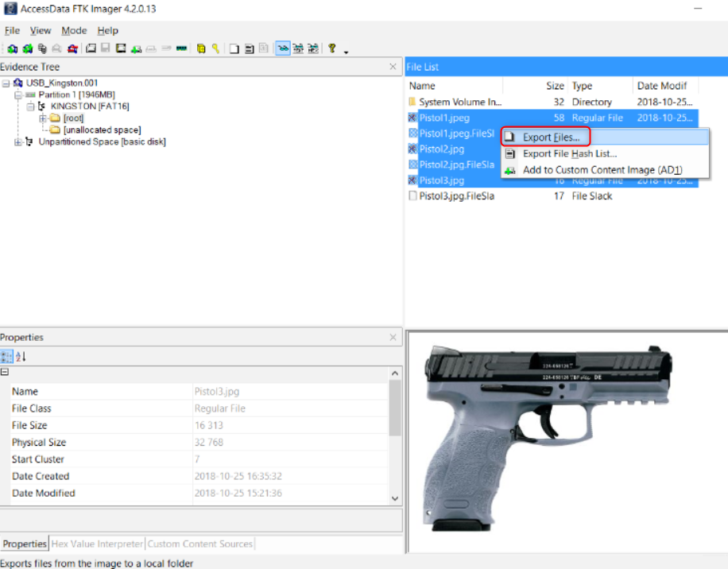Toggle the glasses automatic preview mode button
The width and height of the screenshot is (728, 569).
283,49
